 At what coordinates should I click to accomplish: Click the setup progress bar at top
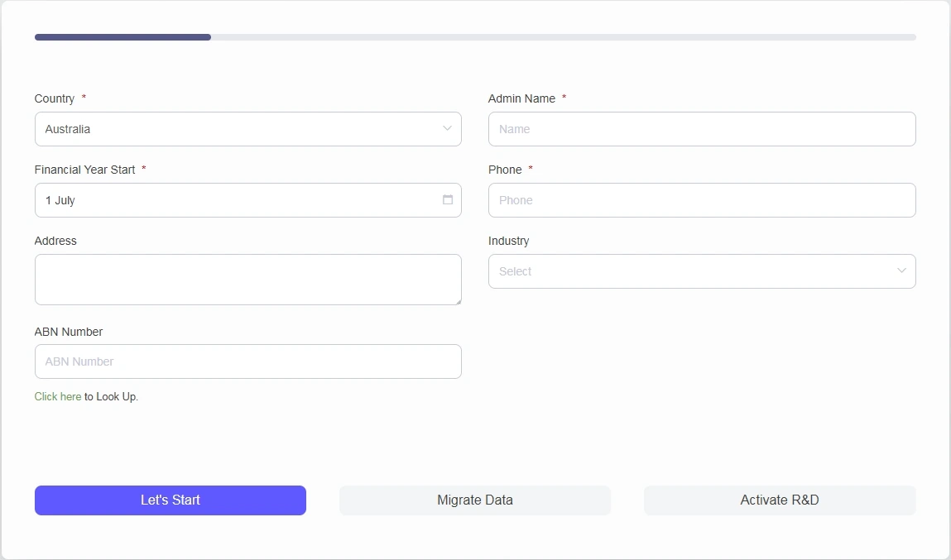[475, 37]
